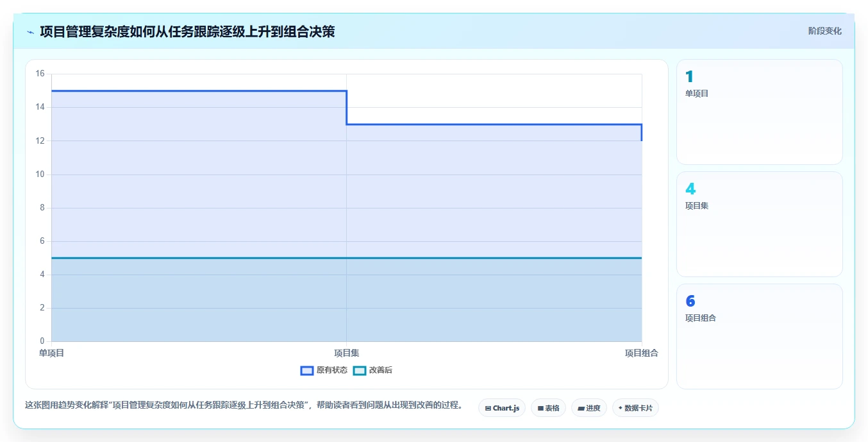Click the 项目组合 x-axis label
This screenshot has width=868, height=442.
pyautogui.click(x=642, y=353)
